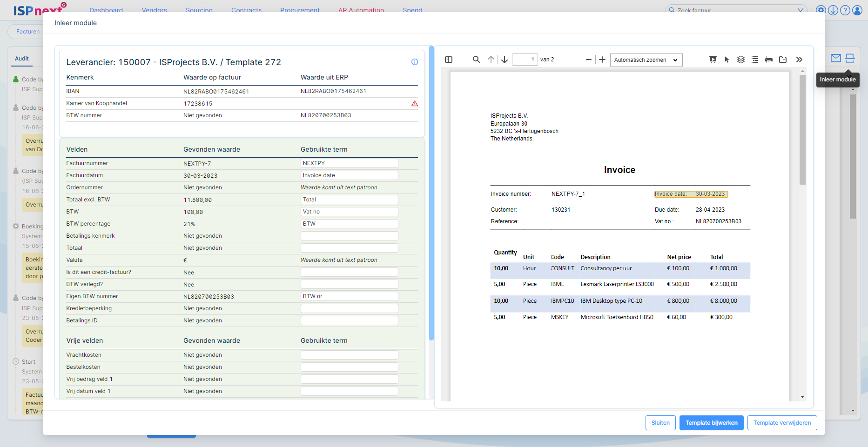Screen dimensions: 868x447
Task: Open the user profile icon
Action: point(857,10)
